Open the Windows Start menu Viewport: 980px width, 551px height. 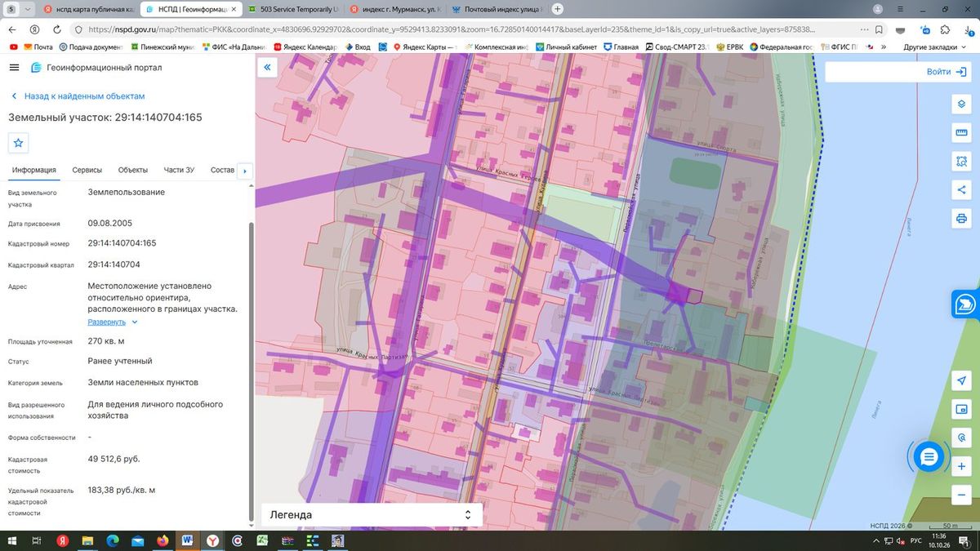click(11, 540)
